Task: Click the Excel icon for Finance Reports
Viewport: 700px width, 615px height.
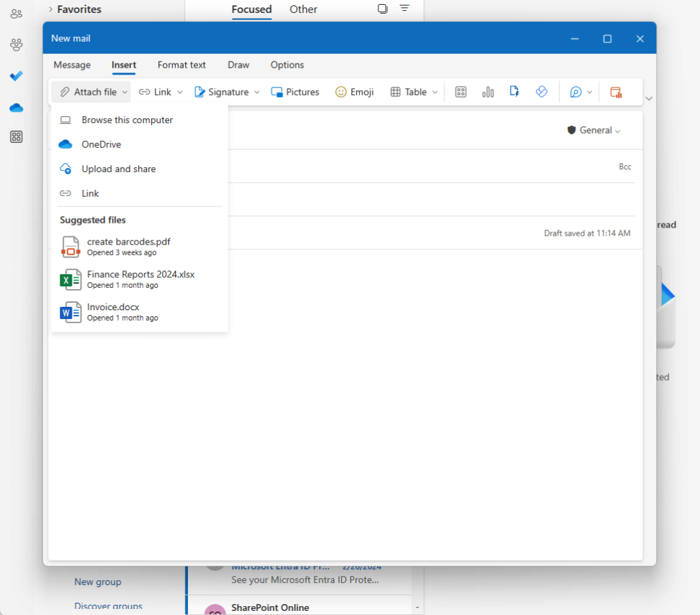Action: coord(70,279)
